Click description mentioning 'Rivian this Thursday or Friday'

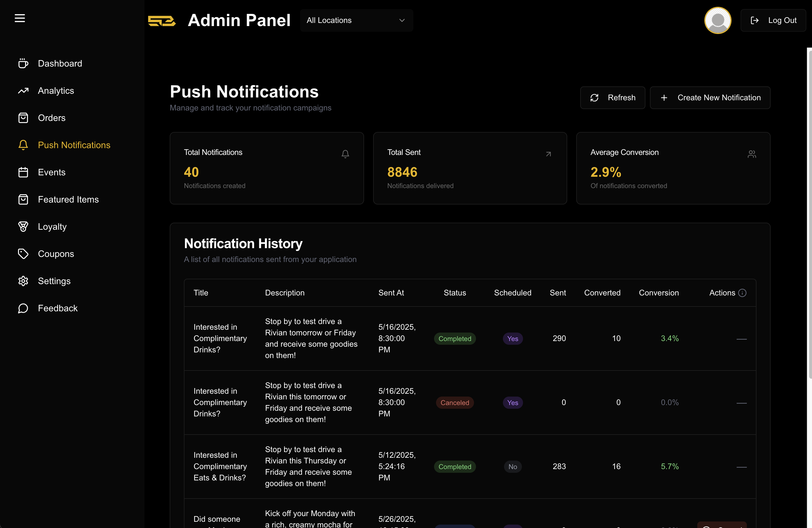pyautogui.click(x=309, y=466)
